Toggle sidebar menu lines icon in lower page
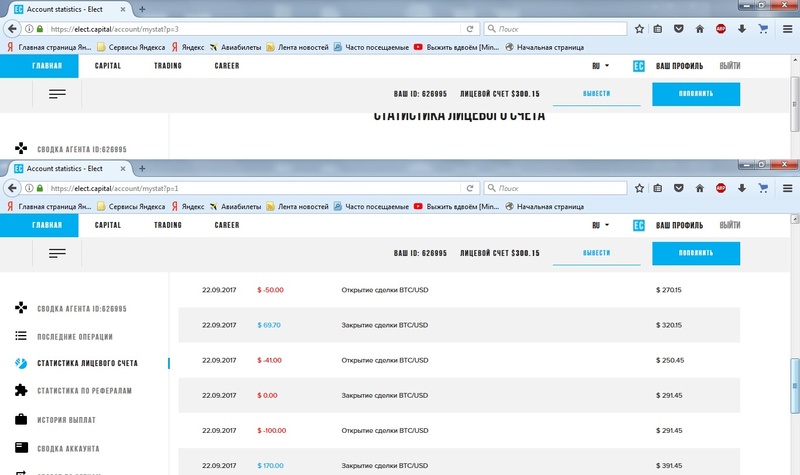Image resolution: width=800 pixels, height=475 pixels. (x=57, y=253)
